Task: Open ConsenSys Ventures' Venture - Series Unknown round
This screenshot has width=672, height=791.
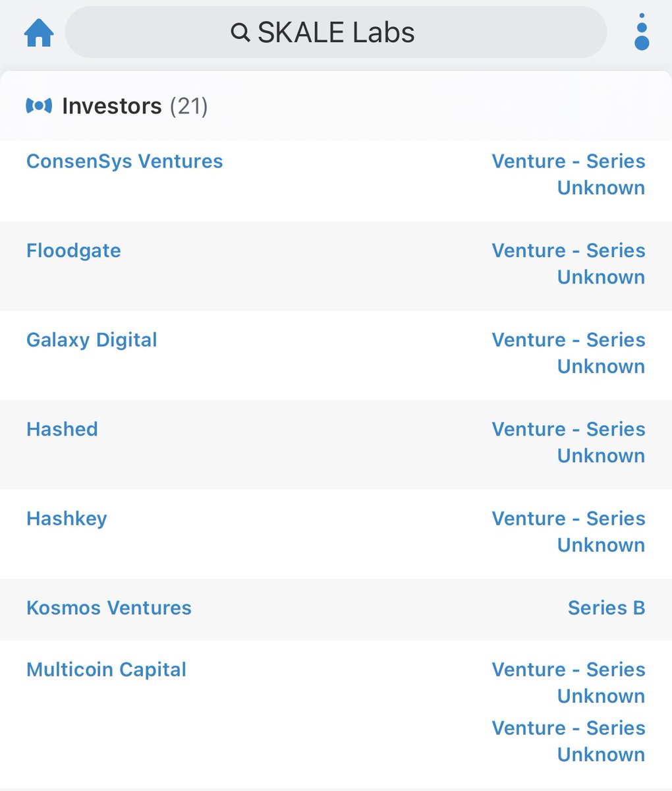Action: pos(568,175)
